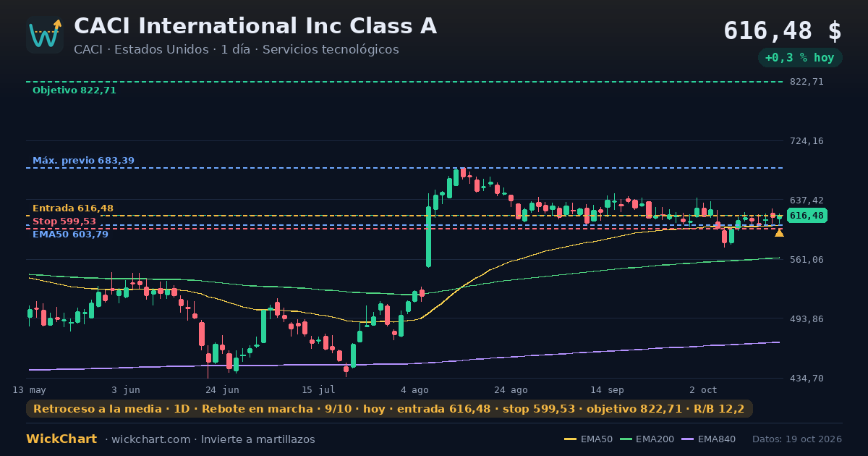868x456 pixels.
Task: Click the '3 jun' date label
Action: pyautogui.click(x=126, y=390)
